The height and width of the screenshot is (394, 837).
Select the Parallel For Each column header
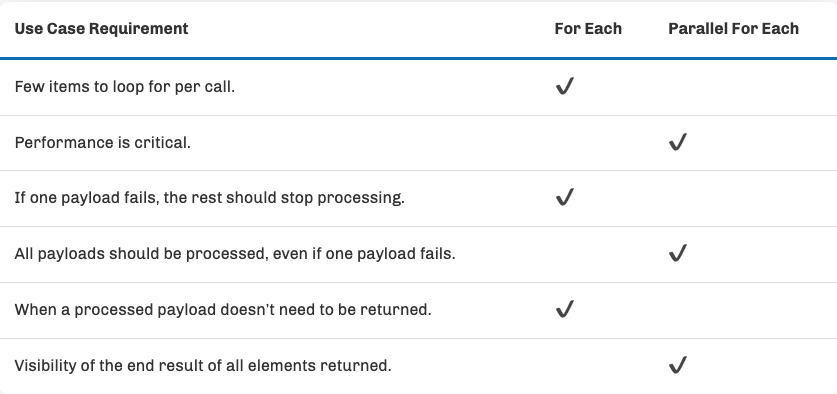tap(733, 28)
